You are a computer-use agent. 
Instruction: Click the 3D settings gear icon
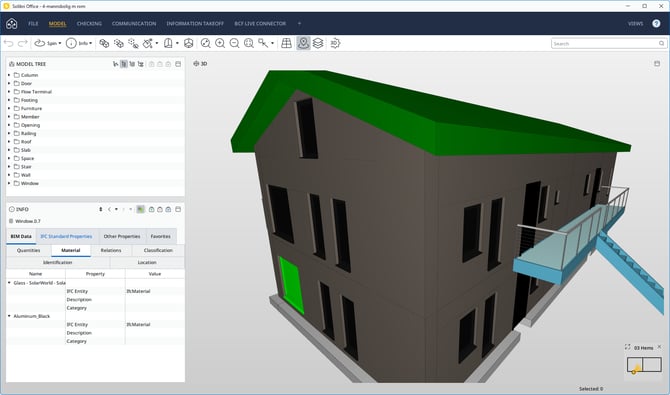tap(335, 43)
